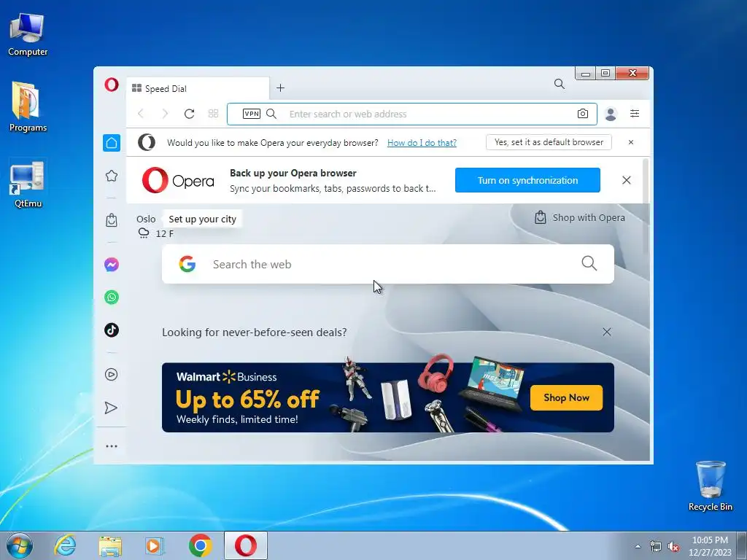Launch Internet Explorer from the taskbar
Image resolution: width=747 pixels, height=560 pixels.
point(64,545)
